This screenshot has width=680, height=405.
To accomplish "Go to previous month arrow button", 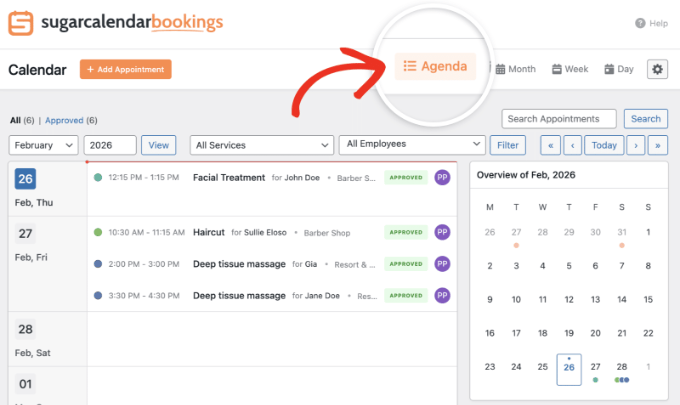I will (x=572, y=145).
